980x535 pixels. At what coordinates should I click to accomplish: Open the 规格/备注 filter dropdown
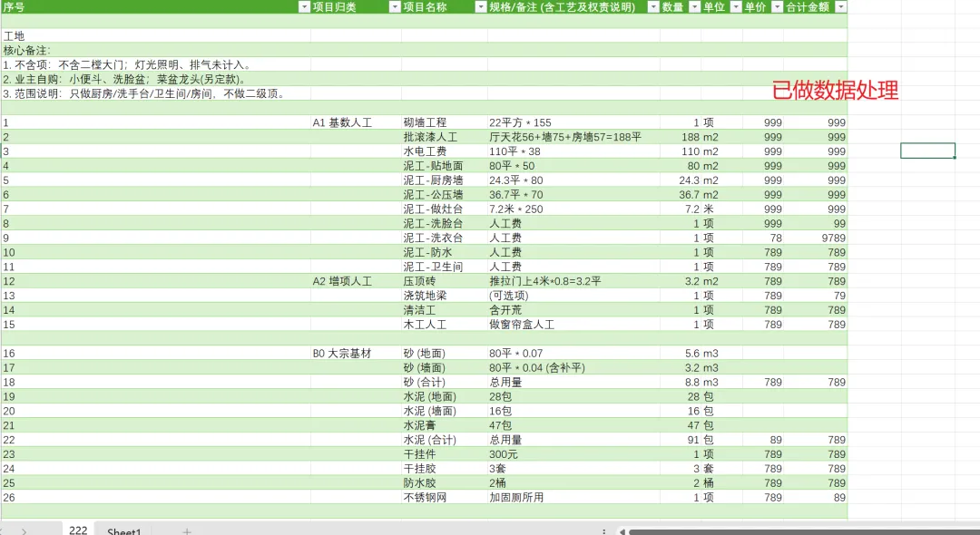click(653, 7)
